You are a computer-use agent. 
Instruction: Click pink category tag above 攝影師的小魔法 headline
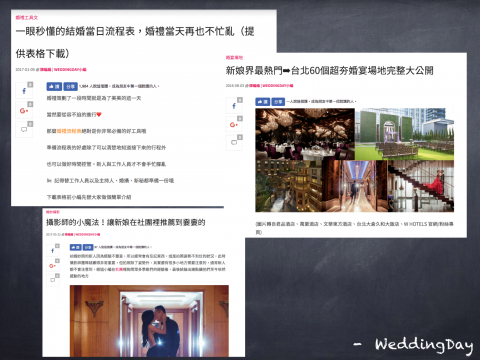coord(53,212)
